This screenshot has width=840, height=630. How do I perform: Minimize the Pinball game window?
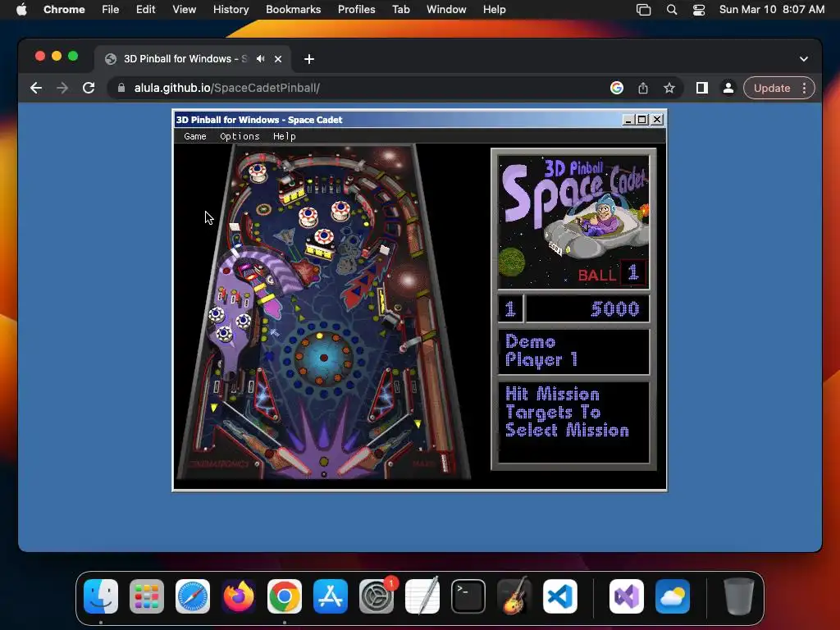(629, 120)
